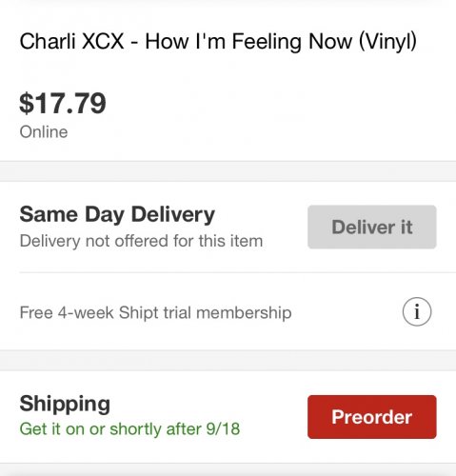The width and height of the screenshot is (456, 476).
Task: Click the thin line below Same Day Delivery
Action: click(x=238, y=272)
